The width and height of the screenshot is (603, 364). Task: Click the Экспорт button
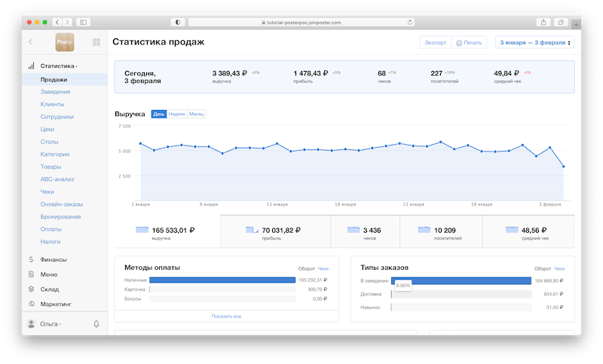pyautogui.click(x=435, y=43)
